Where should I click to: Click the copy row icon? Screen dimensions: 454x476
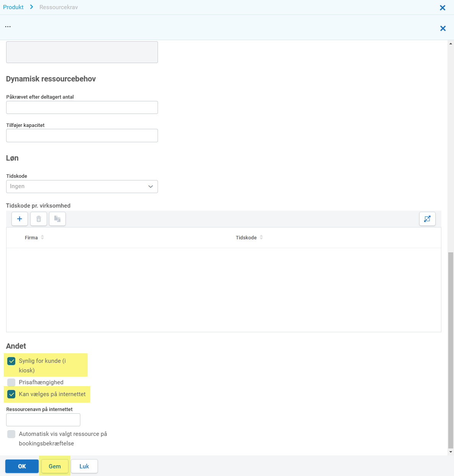pyautogui.click(x=57, y=219)
